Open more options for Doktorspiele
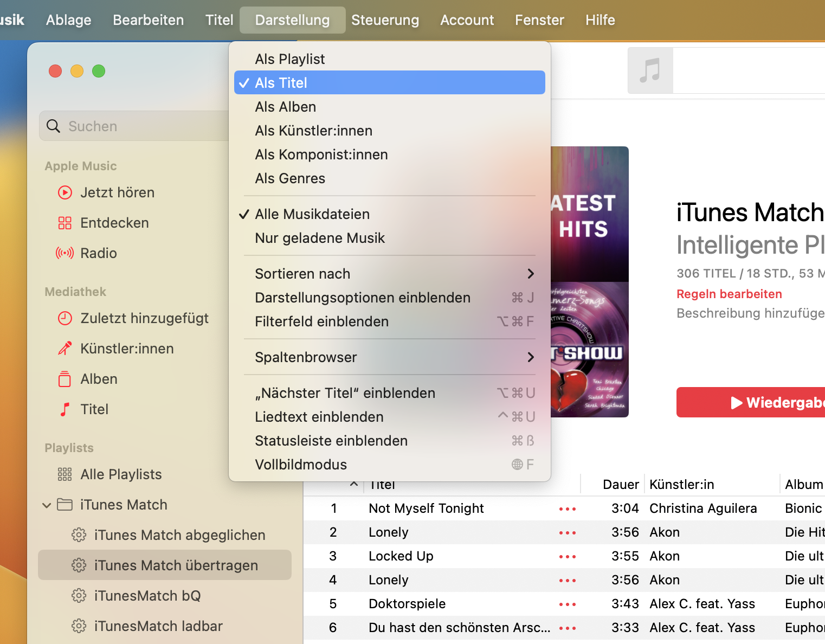825x644 pixels. 568,604
